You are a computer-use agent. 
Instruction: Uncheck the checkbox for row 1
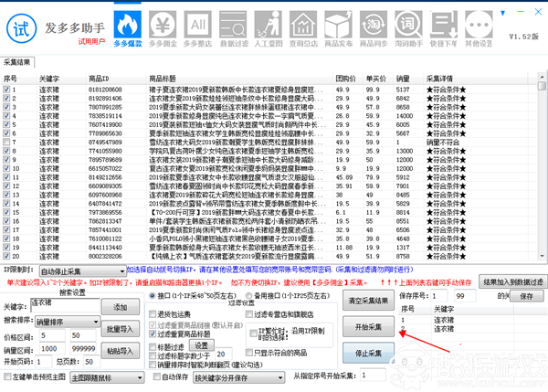click(x=6, y=90)
